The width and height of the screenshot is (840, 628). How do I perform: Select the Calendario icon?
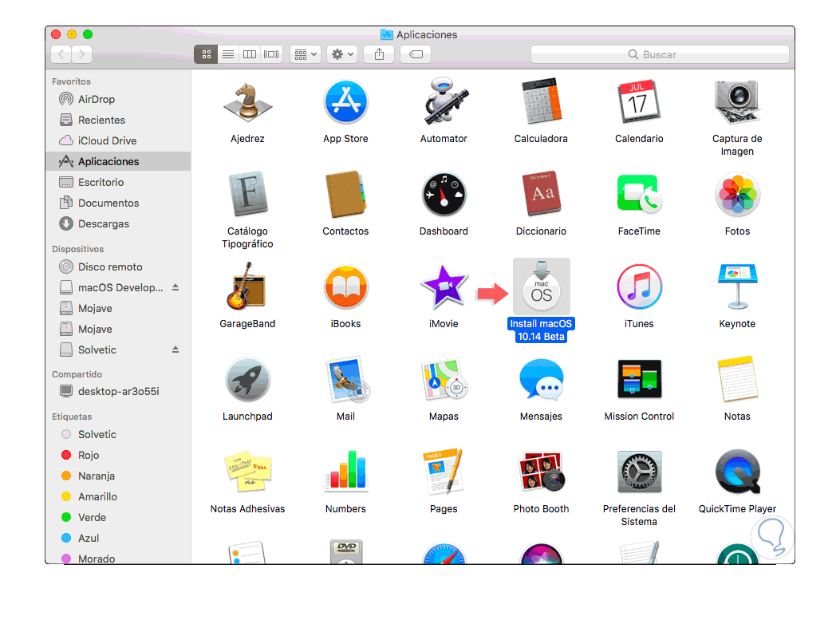[639, 102]
